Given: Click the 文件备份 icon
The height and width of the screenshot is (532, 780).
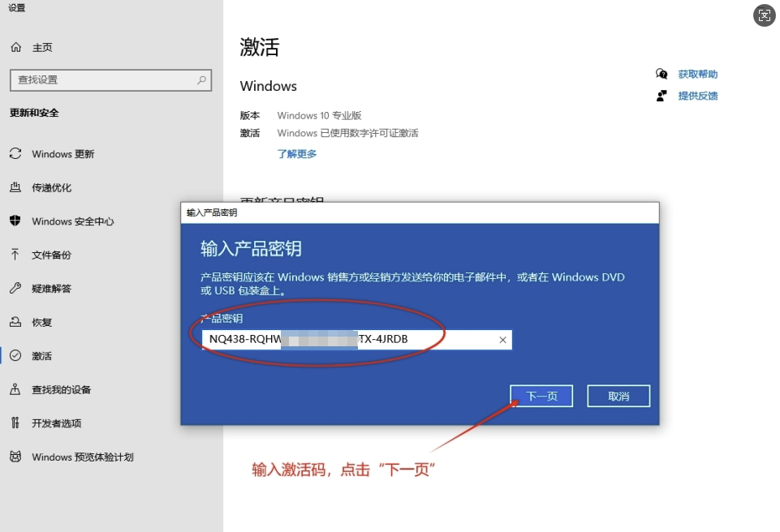Looking at the screenshot, I should pos(16,255).
